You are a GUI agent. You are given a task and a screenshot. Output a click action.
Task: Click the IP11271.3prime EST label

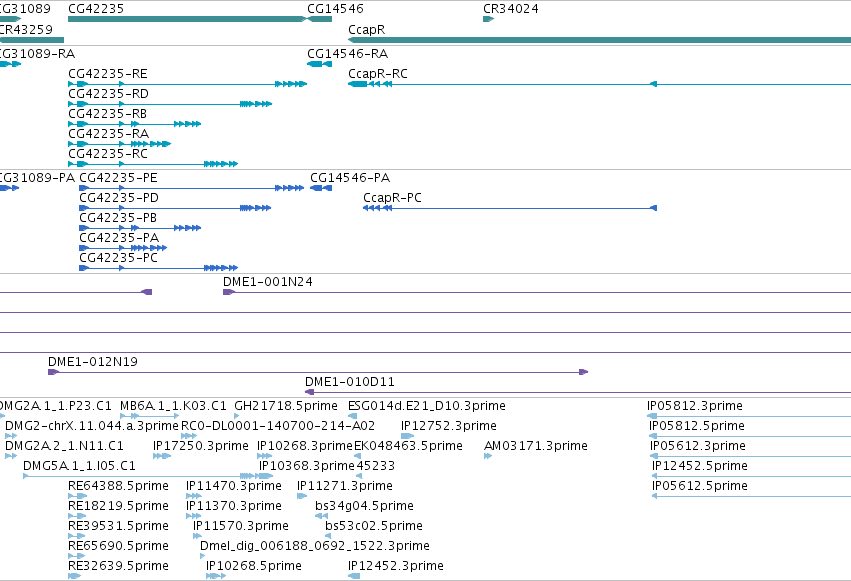pyautogui.click(x=345, y=486)
